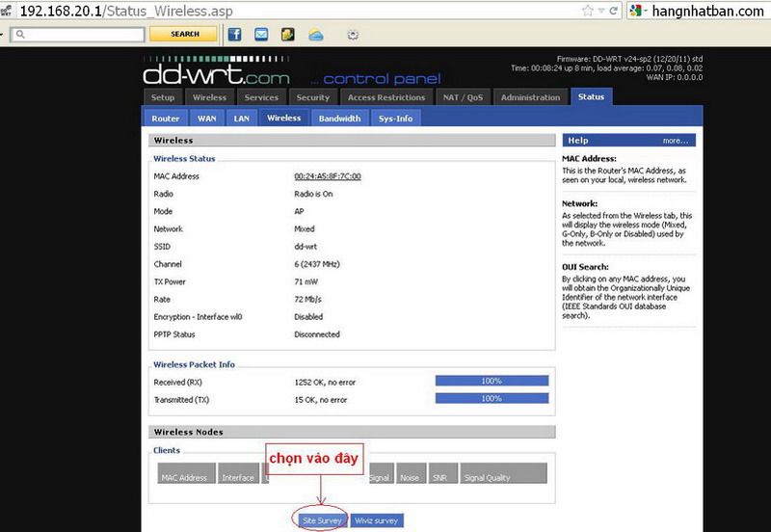
Task: Go to the Security tab
Action: click(312, 97)
